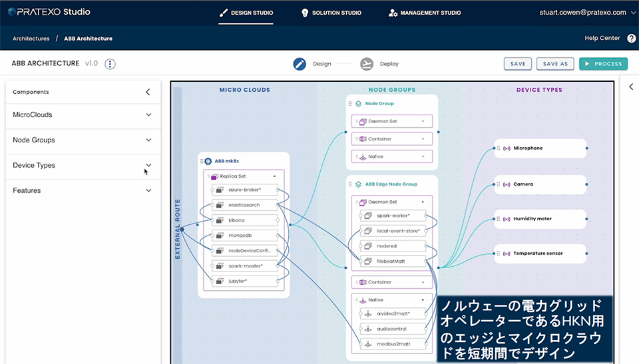Select the Design pencil step icon

[300, 64]
